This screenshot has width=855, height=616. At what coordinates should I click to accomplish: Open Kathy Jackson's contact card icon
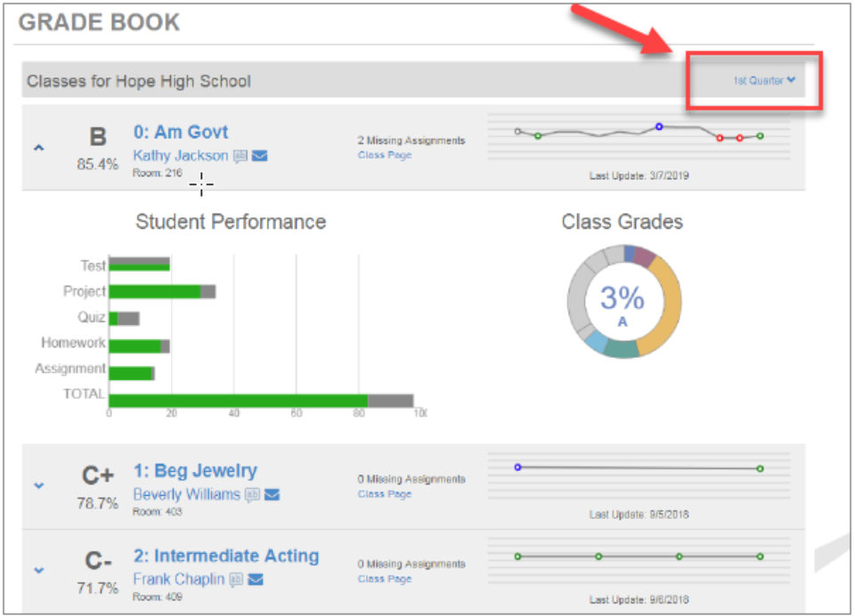240,156
